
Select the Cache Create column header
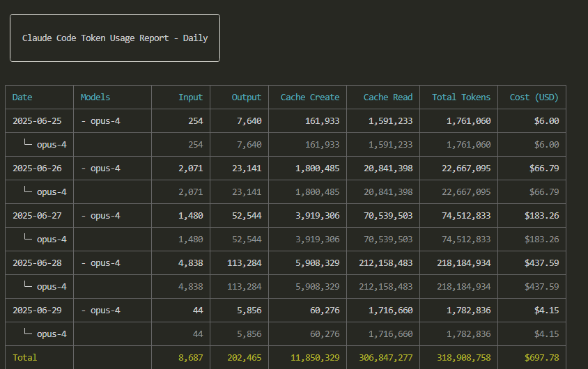310,97
